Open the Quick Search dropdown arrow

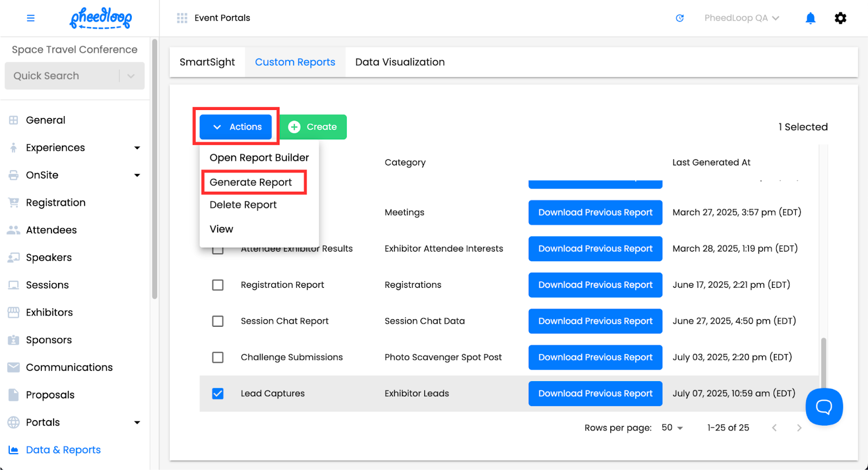point(131,76)
